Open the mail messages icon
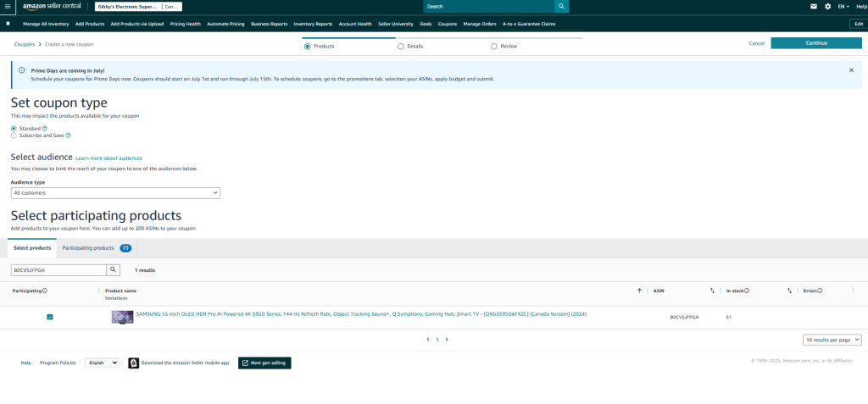The height and width of the screenshot is (404, 868). pos(813,6)
